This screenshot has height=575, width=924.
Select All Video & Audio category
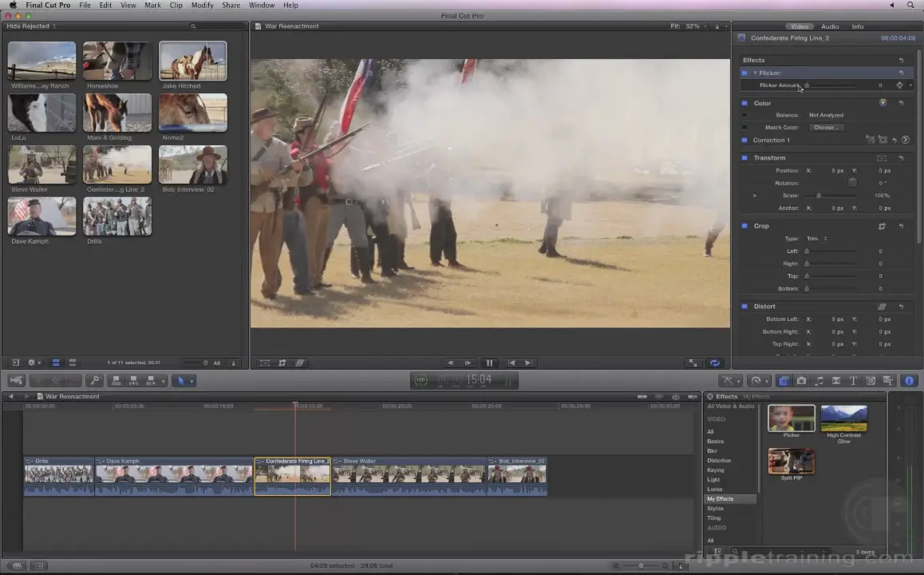pos(731,406)
